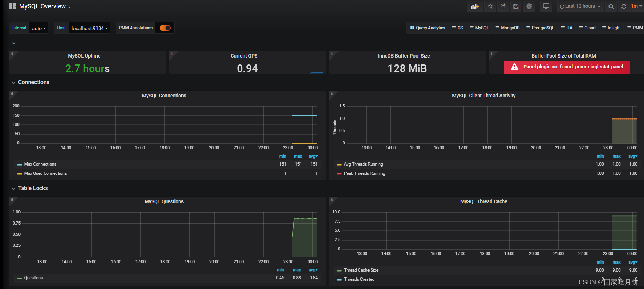Open the HA dashboards menu
This screenshot has height=289, width=644.
pyautogui.click(x=566, y=28)
